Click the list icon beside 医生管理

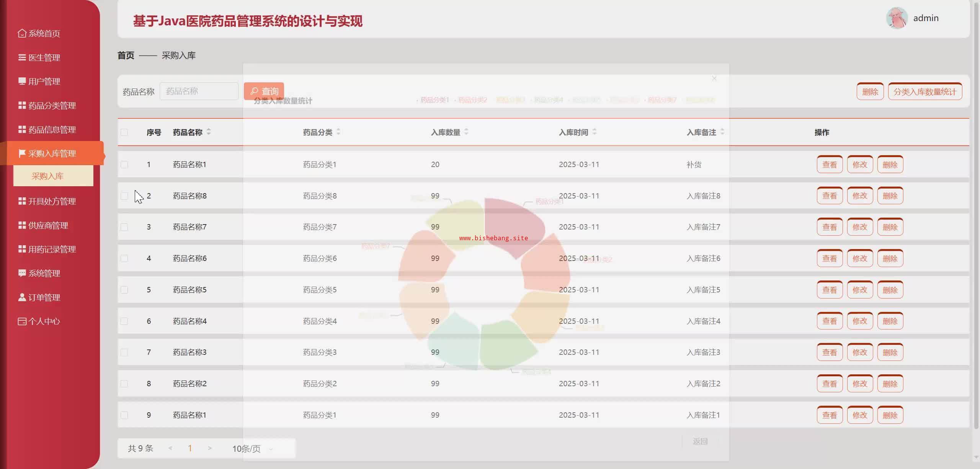tap(22, 57)
